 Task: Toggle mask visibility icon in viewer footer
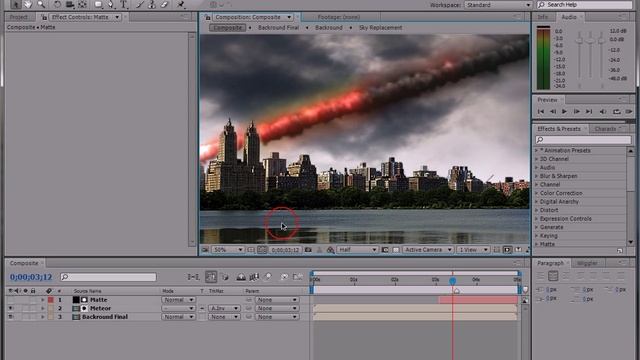(262, 249)
